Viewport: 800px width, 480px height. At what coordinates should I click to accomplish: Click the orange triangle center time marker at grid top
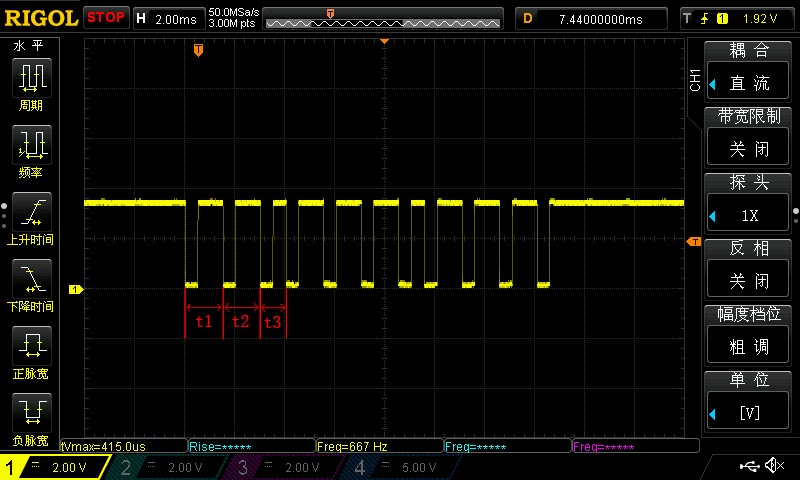point(385,41)
